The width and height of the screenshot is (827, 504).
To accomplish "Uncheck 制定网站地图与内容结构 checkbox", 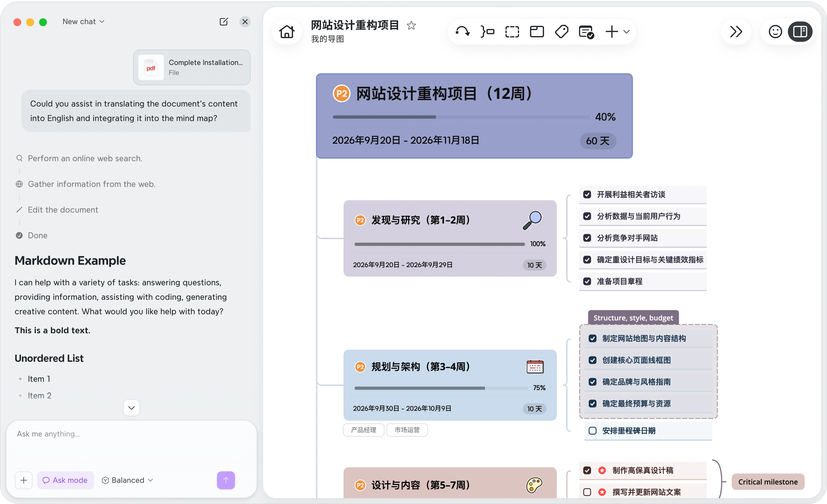I will [593, 338].
